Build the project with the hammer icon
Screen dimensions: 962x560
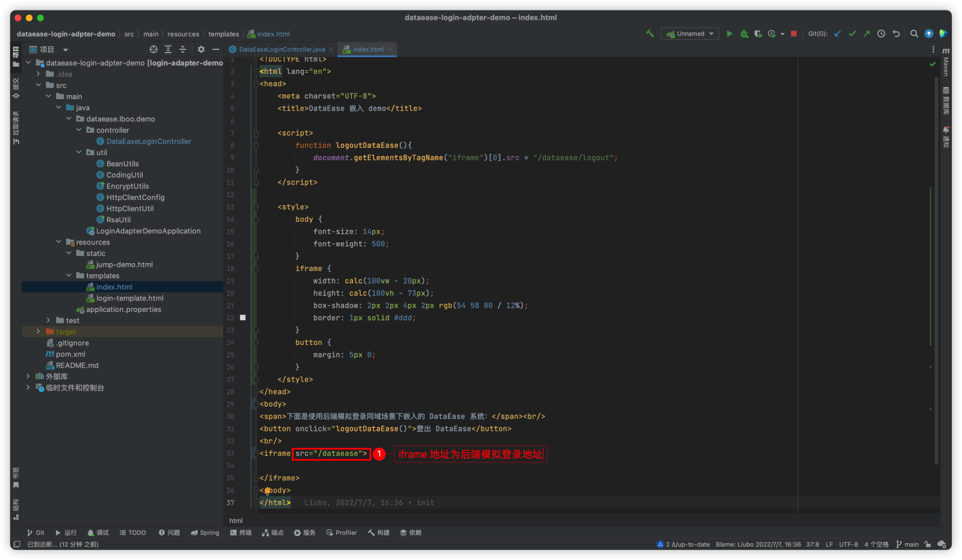[650, 34]
